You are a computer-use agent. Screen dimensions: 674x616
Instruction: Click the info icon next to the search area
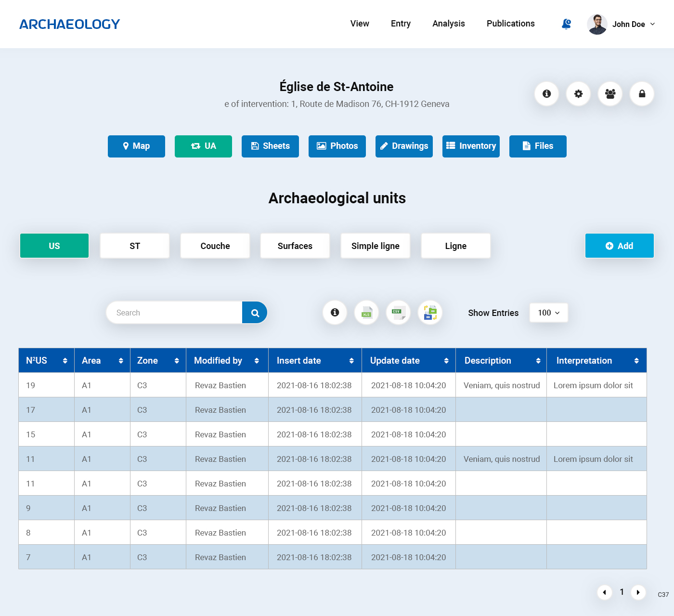click(335, 313)
